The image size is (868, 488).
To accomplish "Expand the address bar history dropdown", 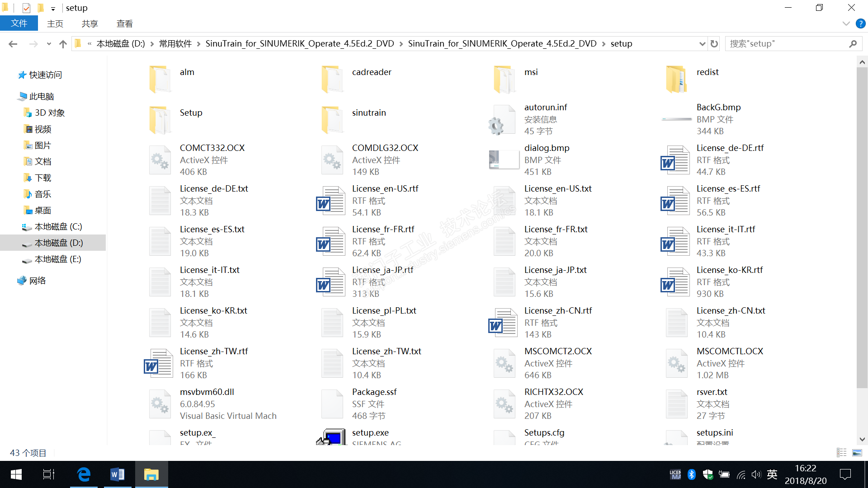I will point(702,44).
